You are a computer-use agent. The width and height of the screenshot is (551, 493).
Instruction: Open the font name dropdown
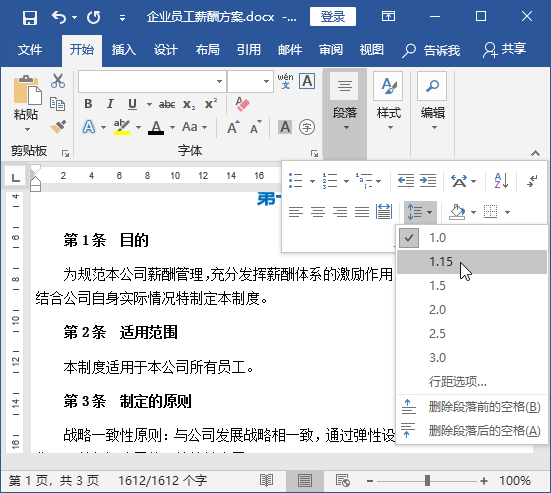[x=219, y=82]
